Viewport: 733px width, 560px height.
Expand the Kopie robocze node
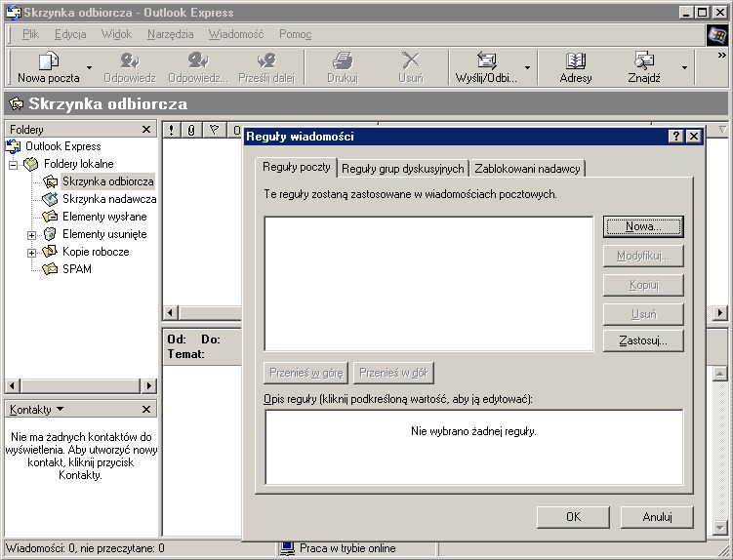(31, 253)
